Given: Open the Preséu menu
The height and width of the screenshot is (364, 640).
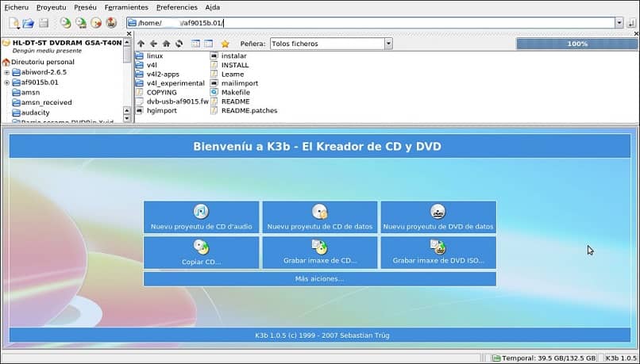Looking at the screenshot, I should tap(85, 7).
